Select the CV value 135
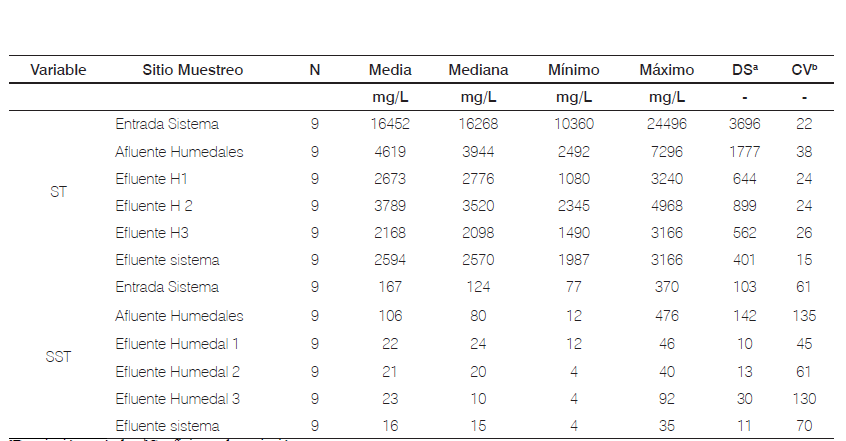Screen dimensions: 846x441 click(804, 316)
